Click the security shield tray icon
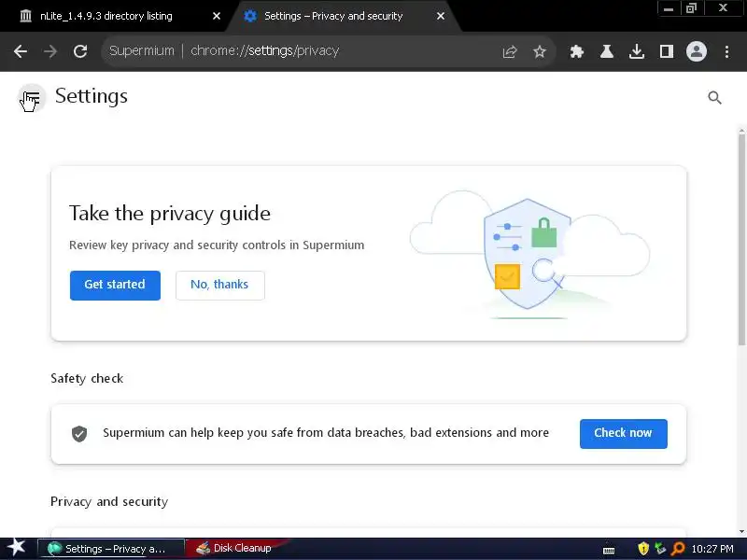Viewport: 747px width, 560px height. pyautogui.click(x=643, y=549)
